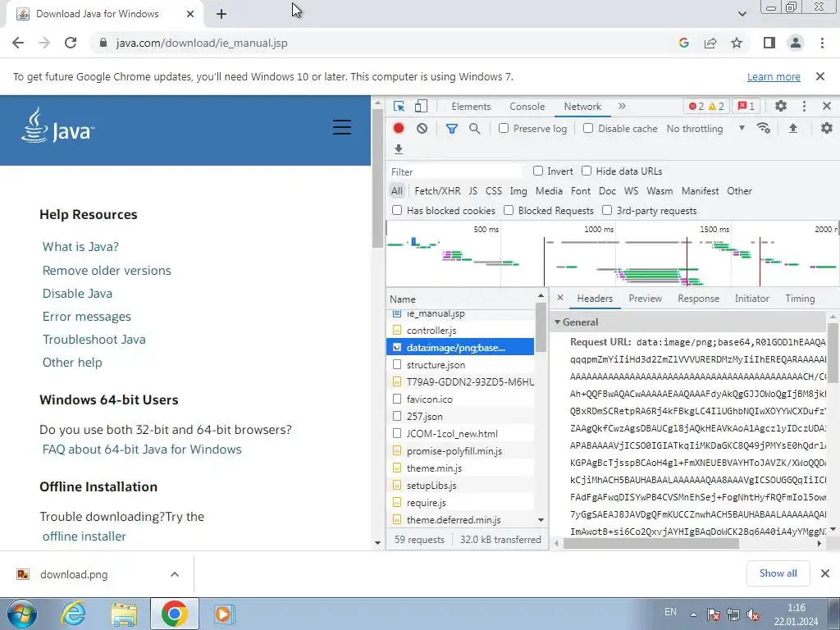
Task: Stop recording network log
Action: point(399,129)
